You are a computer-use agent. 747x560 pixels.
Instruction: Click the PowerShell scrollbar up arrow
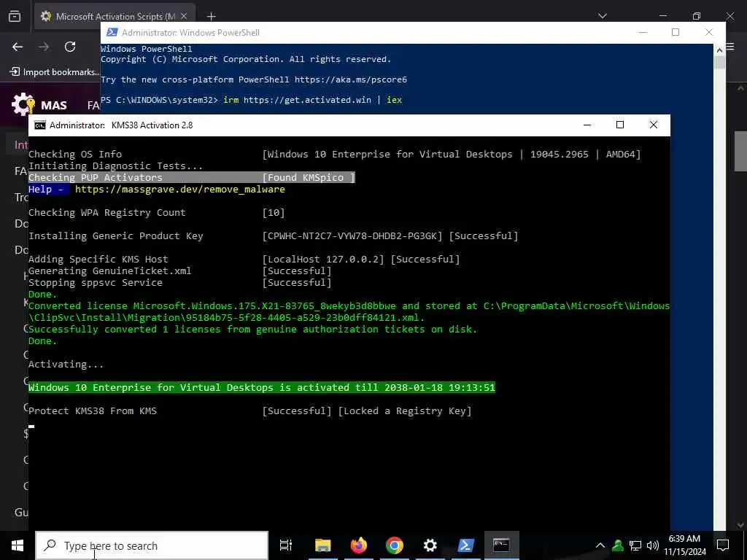point(719,49)
